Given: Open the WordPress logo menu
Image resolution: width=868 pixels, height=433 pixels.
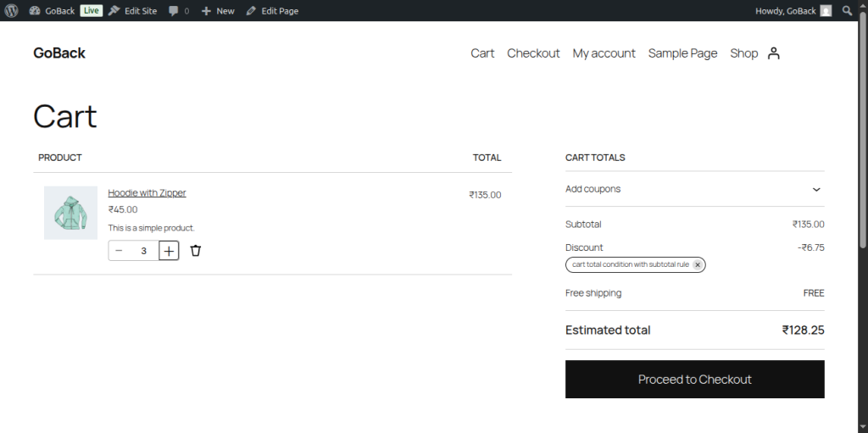Looking at the screenshot, I should [11, 10].
